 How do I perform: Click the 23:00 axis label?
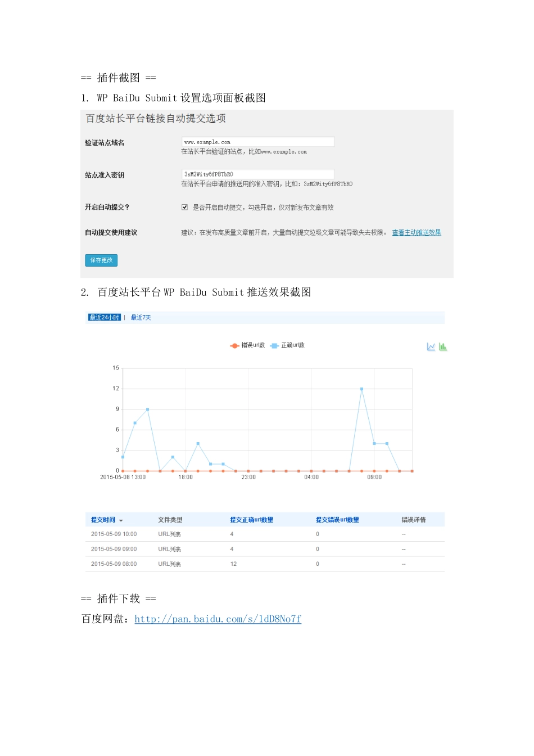pos(248,477)
